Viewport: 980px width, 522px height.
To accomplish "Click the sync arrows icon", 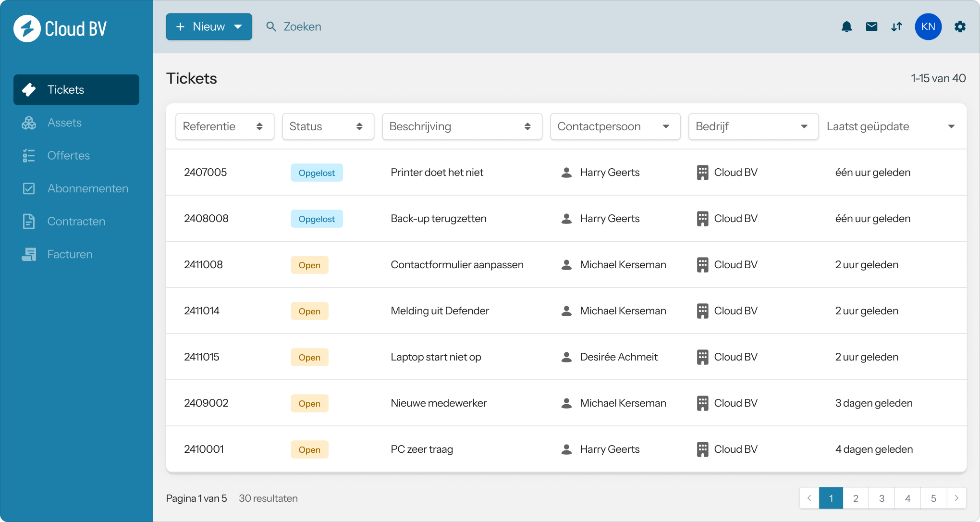I will [896, 27].
